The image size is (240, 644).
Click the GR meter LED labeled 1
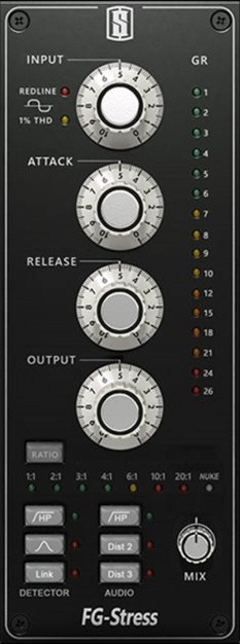[x=196, y=92]
